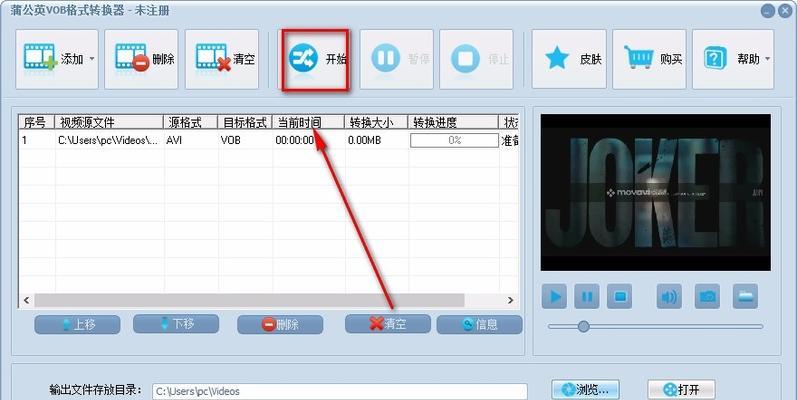
Task: Open the 帮助 help button
Action: (x=732, y=59)
